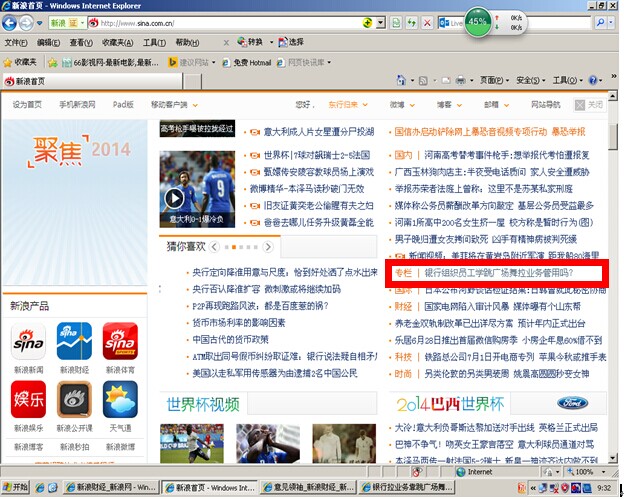Click the 网站导航 link
The width and height of the screenshot is (624, 499).
pos(546,105)
